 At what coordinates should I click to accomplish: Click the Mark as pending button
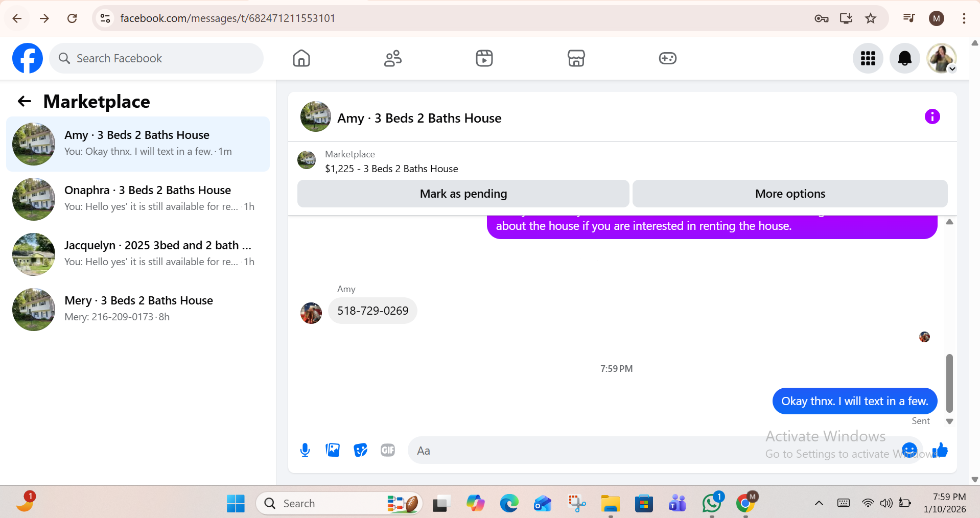[x=463, y=194]
